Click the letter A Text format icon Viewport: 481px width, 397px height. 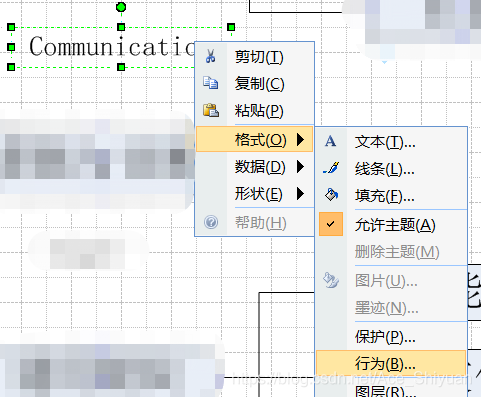pyautogui.click(x=330, y=141)
